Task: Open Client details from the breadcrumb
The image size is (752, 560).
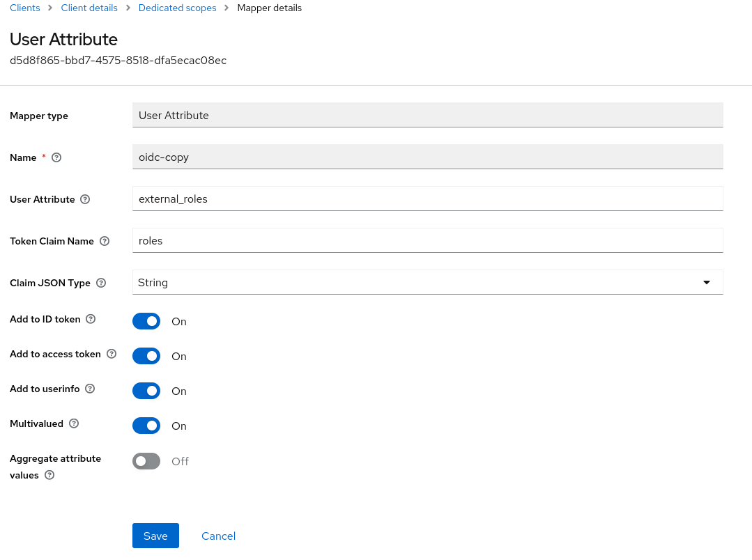Action: point(89,8)
